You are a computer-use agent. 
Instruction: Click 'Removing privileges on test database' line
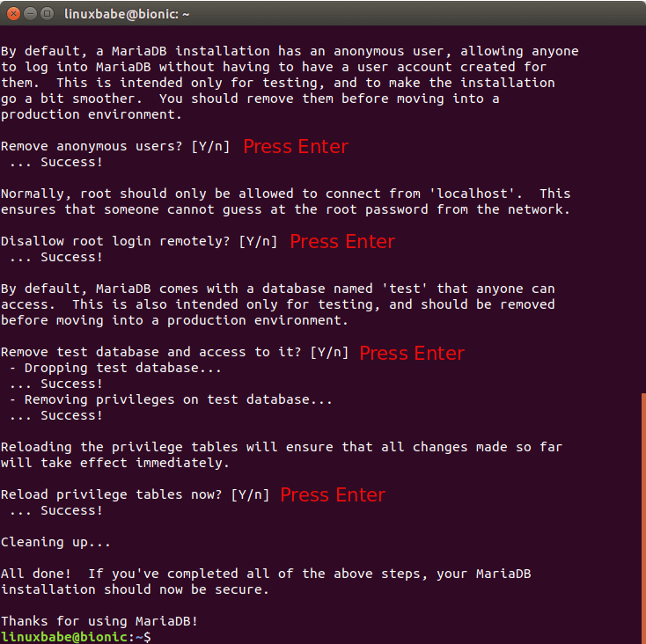[x=172, y=399]
